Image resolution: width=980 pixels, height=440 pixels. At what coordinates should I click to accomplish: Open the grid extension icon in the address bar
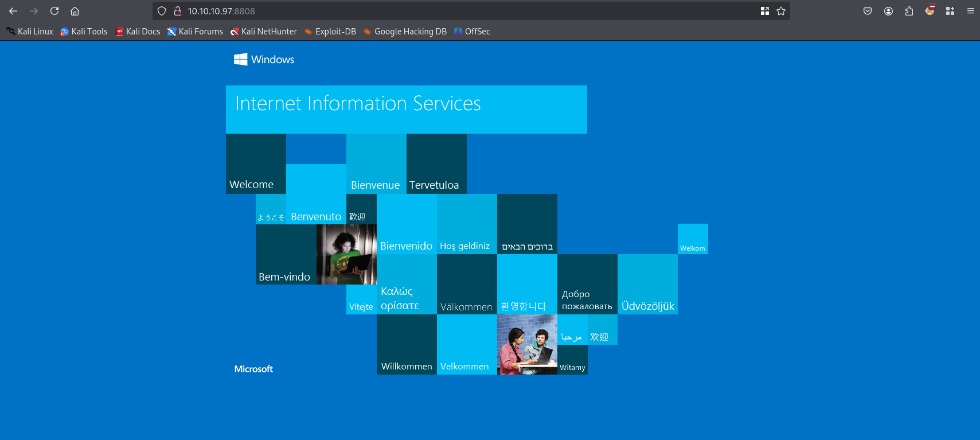765,11
